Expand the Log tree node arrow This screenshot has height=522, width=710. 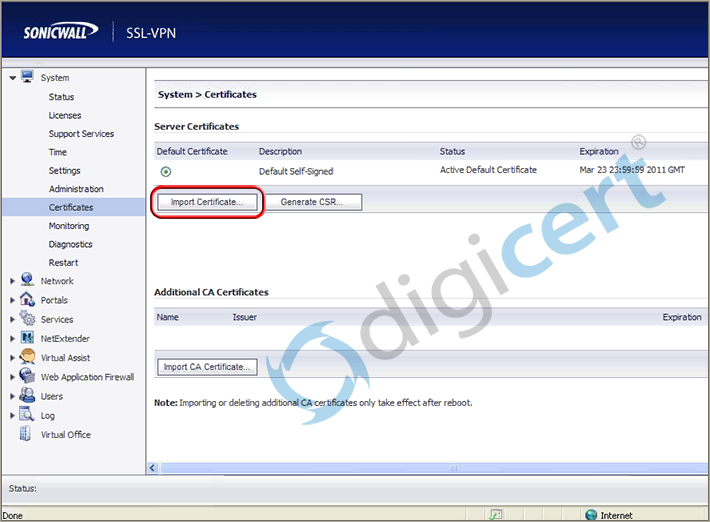(x=12, y=415)
